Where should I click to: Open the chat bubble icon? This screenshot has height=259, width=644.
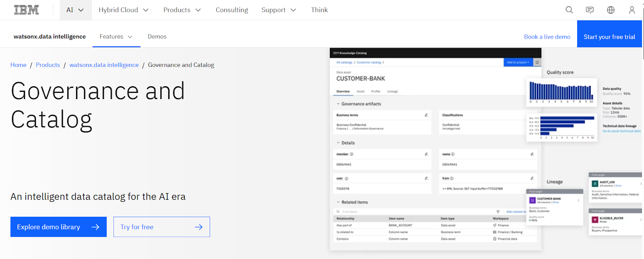click(x=590, y=10)
